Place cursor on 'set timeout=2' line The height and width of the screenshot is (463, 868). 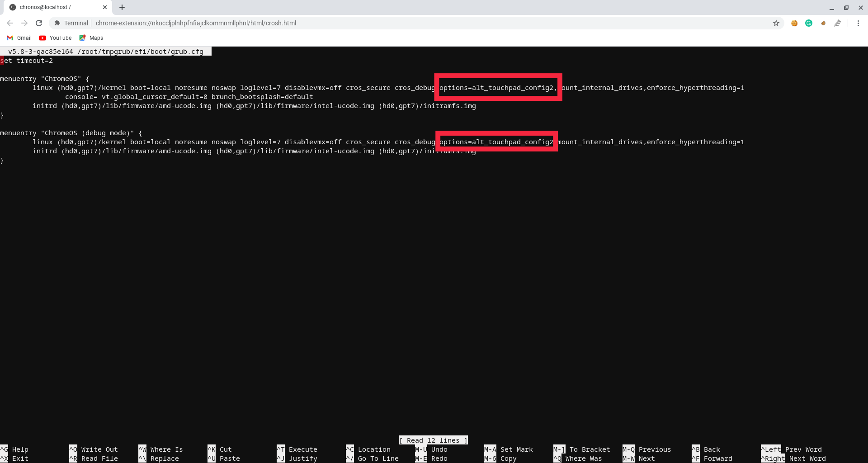click(27, 61)
